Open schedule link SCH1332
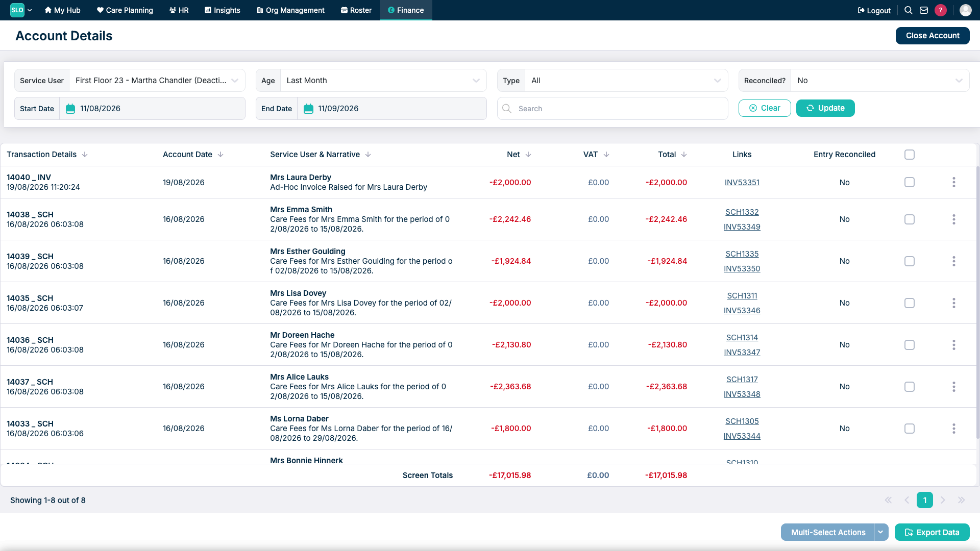The height and width of the screenshot is (551, 980). pos(742,212)
